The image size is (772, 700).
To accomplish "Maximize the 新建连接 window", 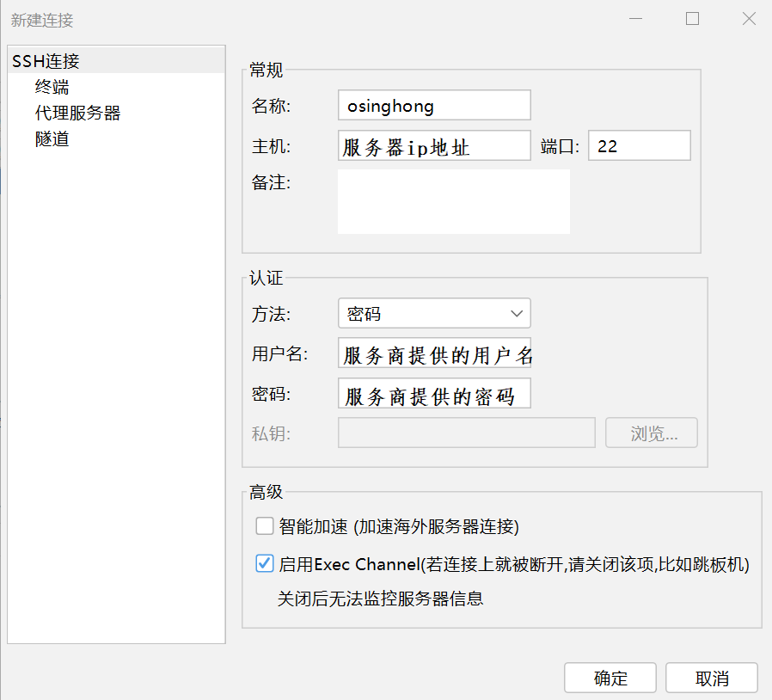I will point(692,19).
